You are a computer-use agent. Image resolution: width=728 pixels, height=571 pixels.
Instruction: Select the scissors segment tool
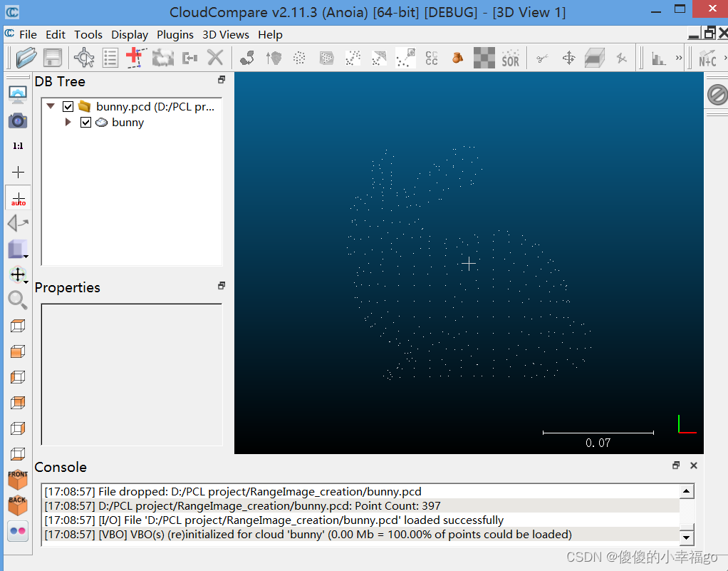pyautogui.click(x=542, y=58)
